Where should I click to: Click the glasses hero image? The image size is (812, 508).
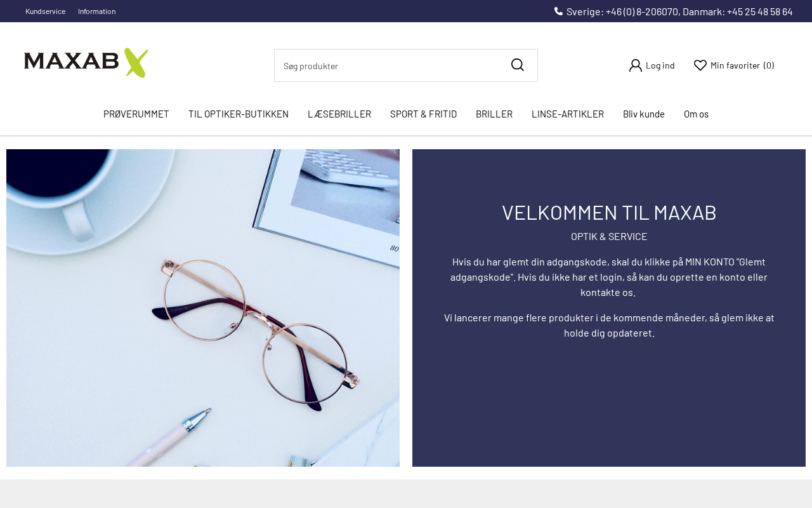coord(203,308)
